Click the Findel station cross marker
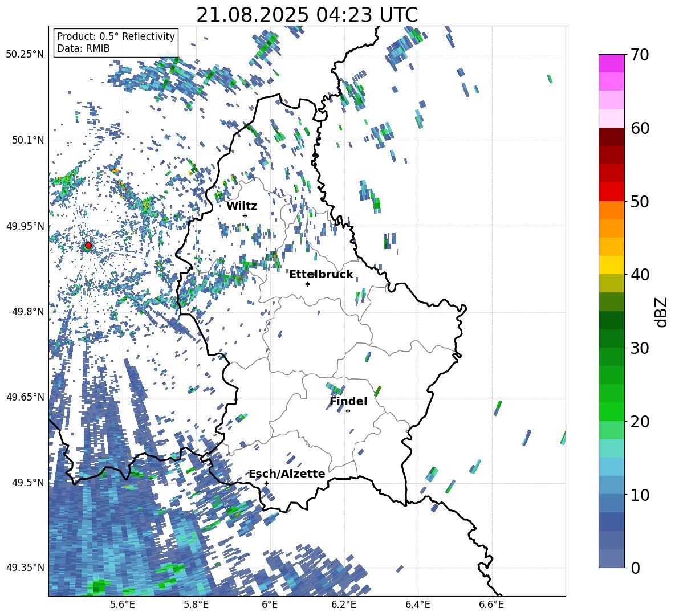The width and height of the screenshot is (675, 616). point(348,411)
